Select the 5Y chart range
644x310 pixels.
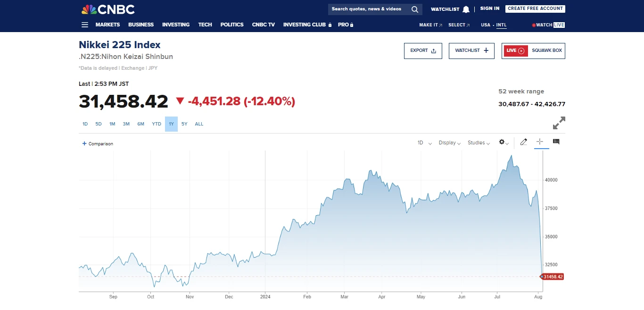[x=184, y=124]
